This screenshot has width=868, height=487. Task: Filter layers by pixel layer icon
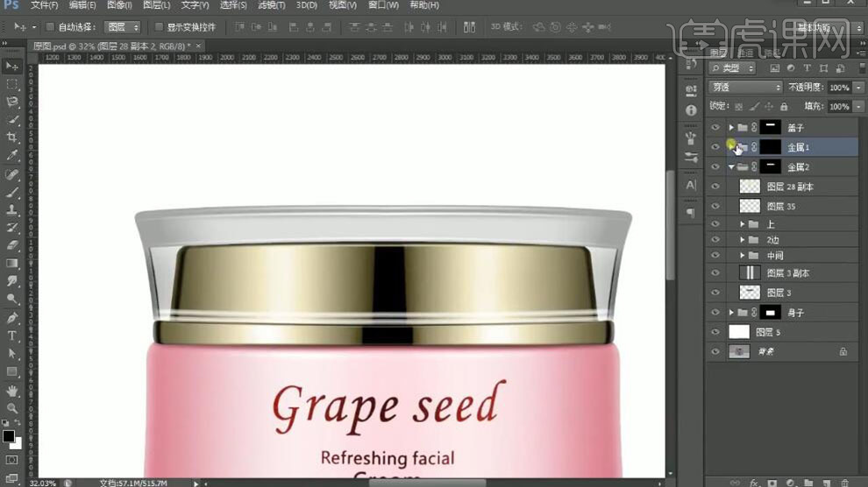coord(774,68)
